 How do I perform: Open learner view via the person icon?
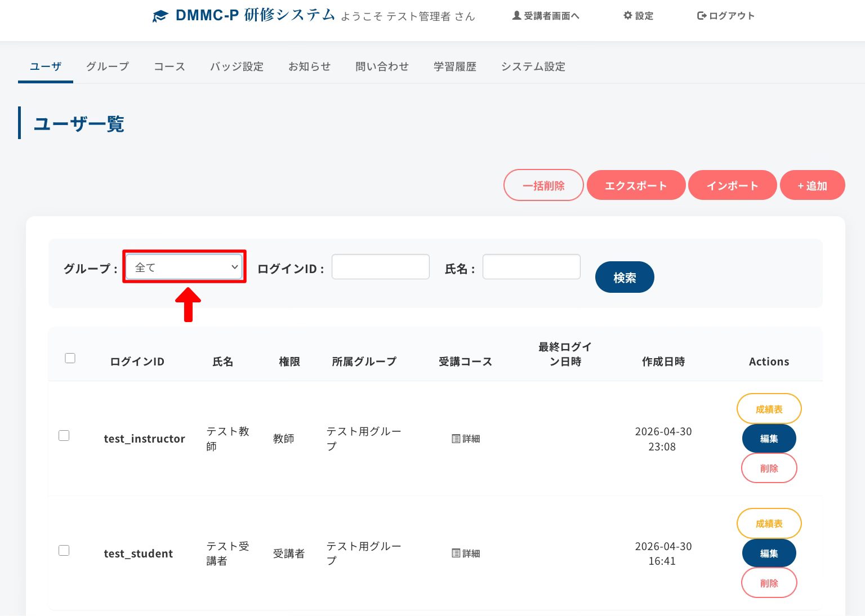click(x=516, y=16)
